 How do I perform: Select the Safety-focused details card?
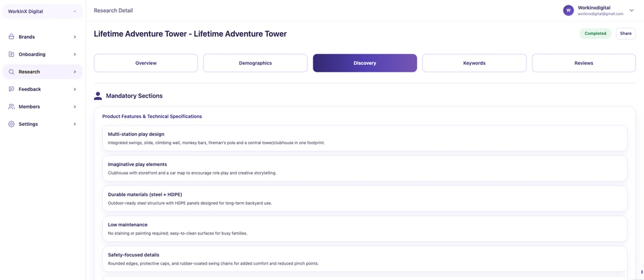point(365,259)
